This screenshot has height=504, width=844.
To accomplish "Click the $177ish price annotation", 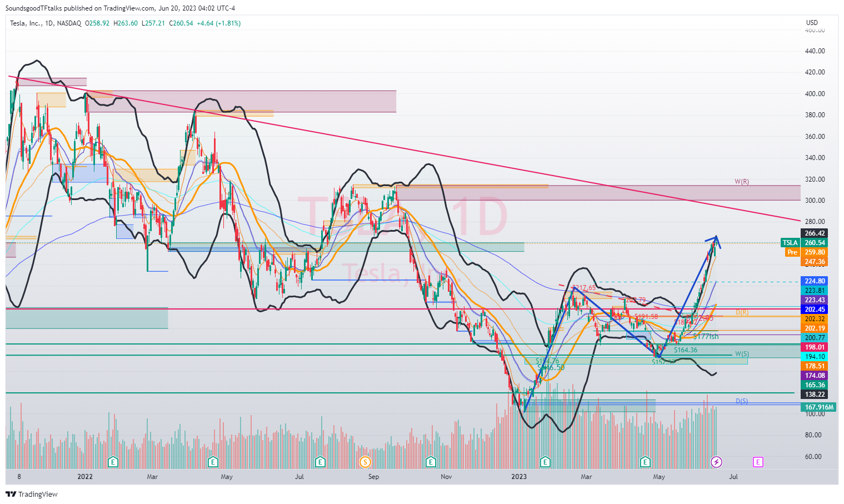I will (706, 337).
